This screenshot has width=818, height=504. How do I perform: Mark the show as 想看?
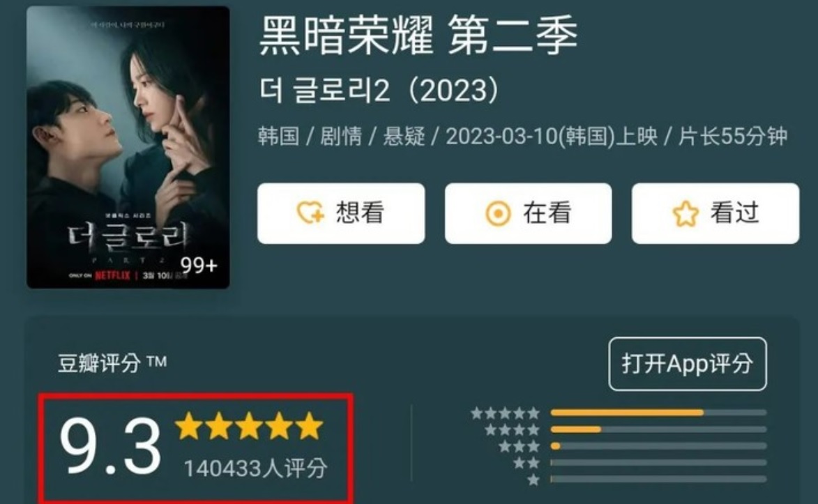click(x=341, y=213)
